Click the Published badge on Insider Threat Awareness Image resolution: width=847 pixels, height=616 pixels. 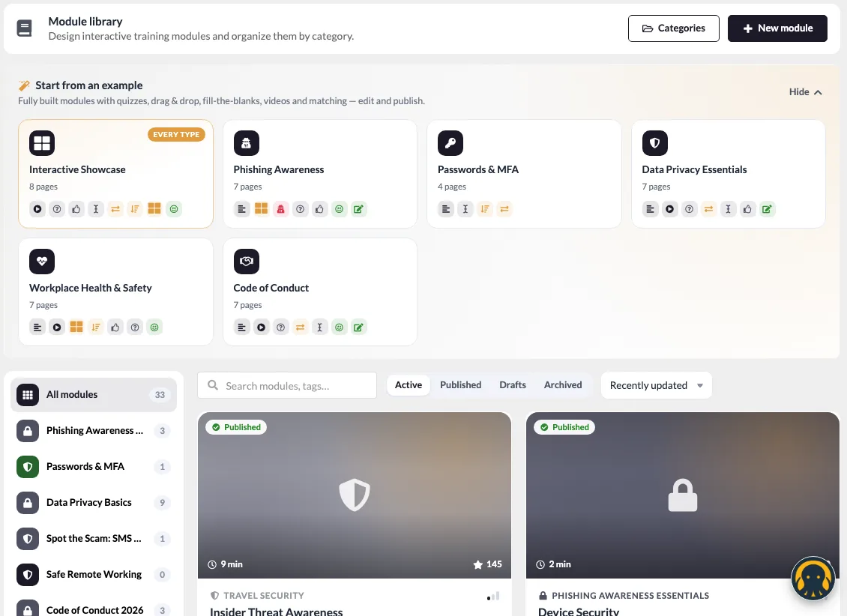tap(236, 427)
